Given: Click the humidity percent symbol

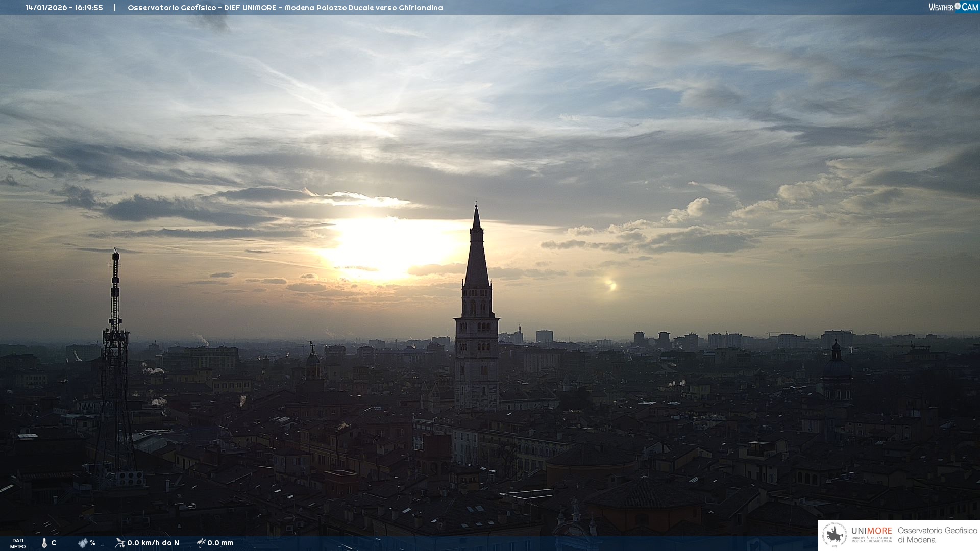Looking at the screenshot, I should 93,543.
